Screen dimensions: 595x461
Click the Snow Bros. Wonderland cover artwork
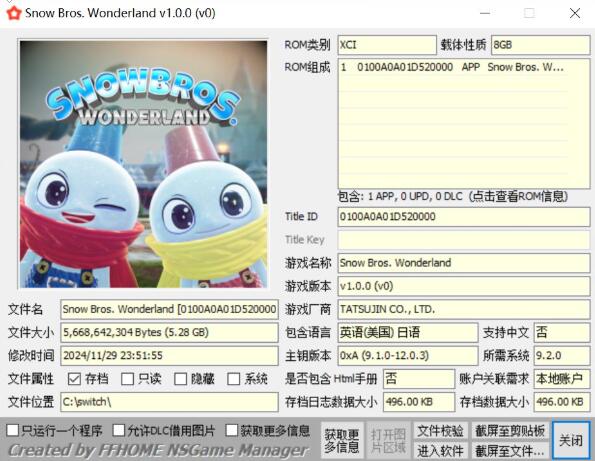point(143,164)
